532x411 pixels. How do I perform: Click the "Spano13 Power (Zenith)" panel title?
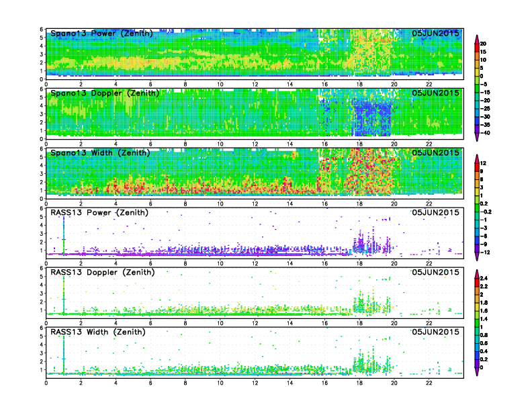point(101,34)
